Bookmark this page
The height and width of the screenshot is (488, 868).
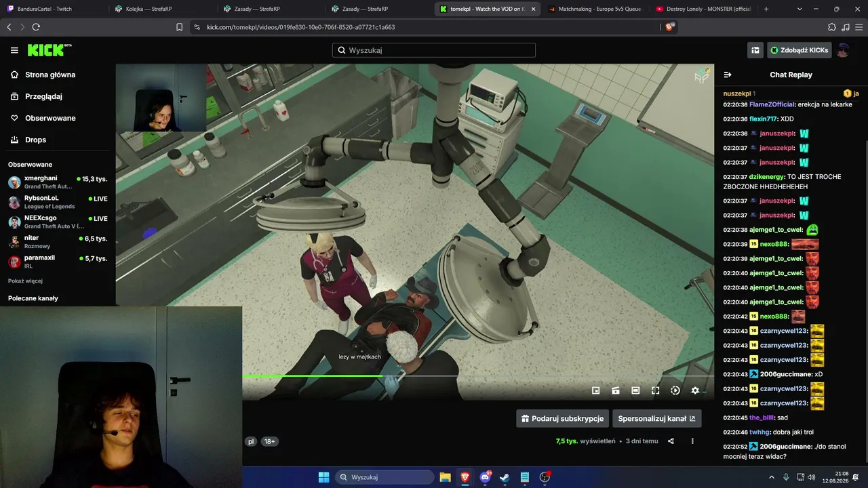coord(179,27)
